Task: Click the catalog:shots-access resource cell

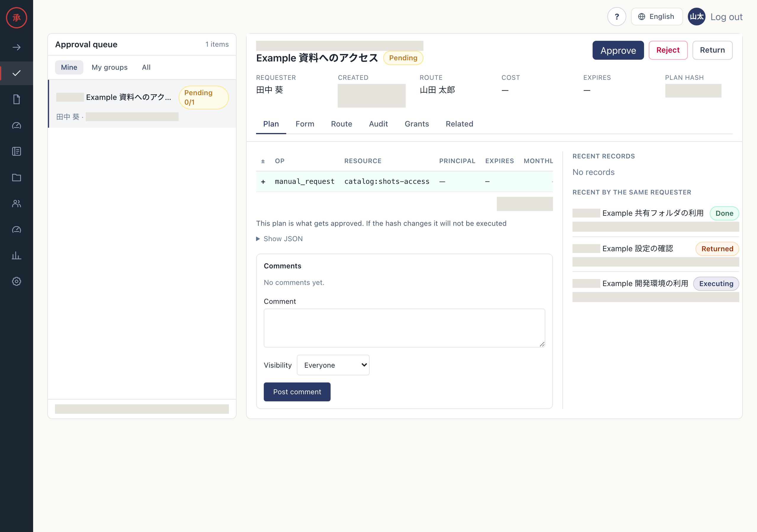Action: [x=387, y=181]
